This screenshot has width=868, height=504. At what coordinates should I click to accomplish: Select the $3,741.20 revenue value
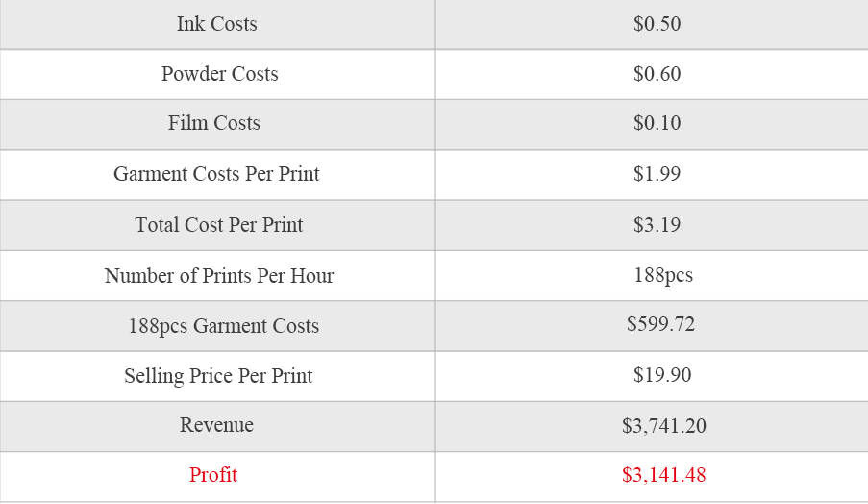tap(663, 425)
